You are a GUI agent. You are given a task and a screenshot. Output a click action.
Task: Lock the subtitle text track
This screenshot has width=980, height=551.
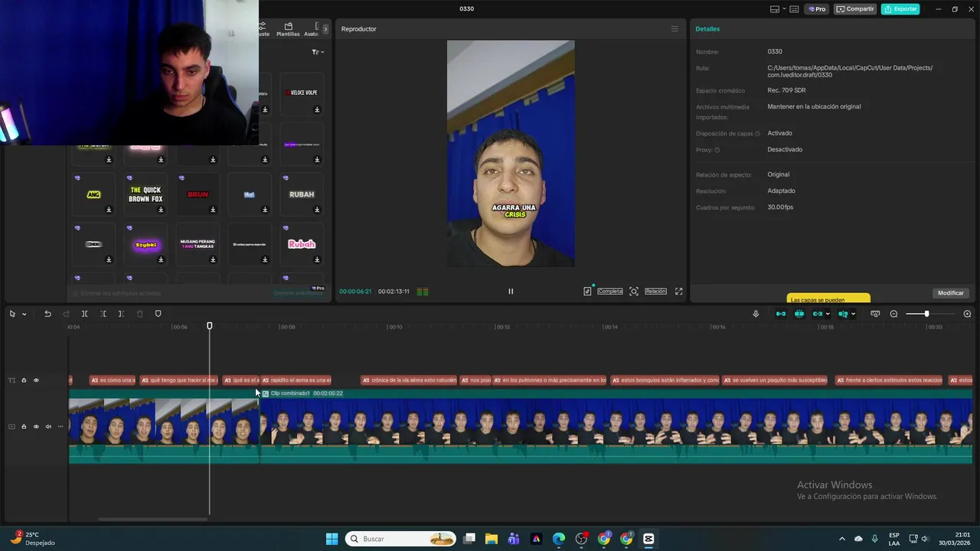(24, 380)
